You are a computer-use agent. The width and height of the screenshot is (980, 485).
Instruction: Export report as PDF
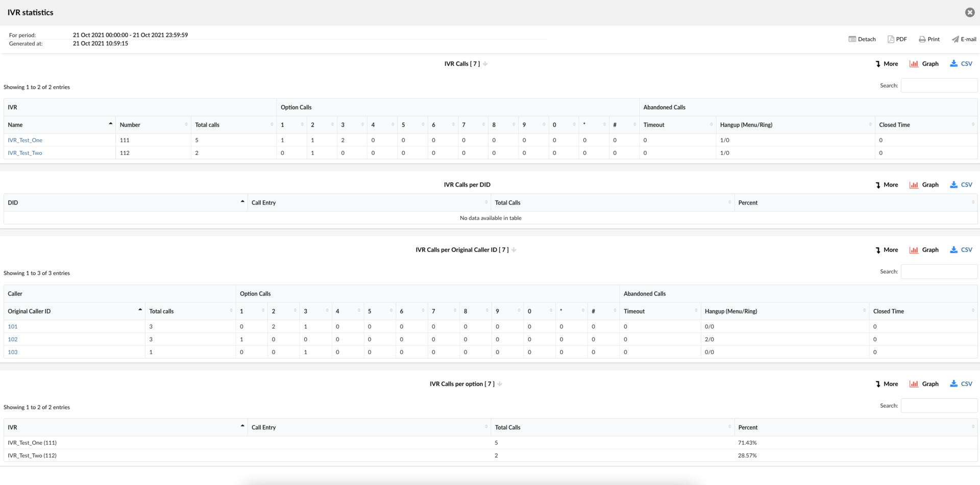point(897,39)
